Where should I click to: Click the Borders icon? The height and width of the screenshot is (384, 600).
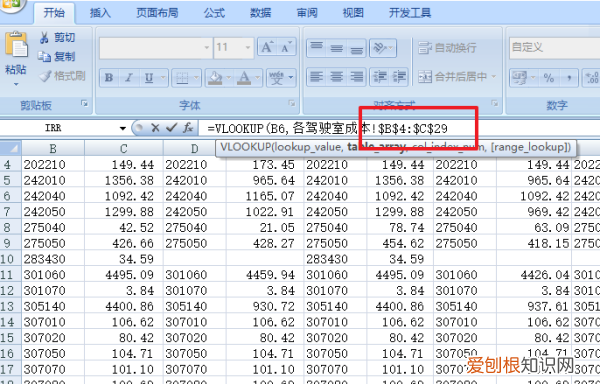pos(182,78)
